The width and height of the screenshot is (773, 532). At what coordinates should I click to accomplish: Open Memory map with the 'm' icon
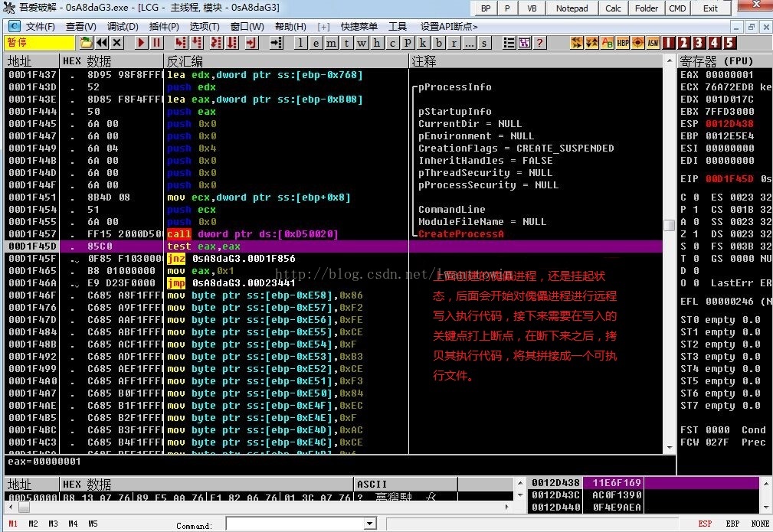331,43
